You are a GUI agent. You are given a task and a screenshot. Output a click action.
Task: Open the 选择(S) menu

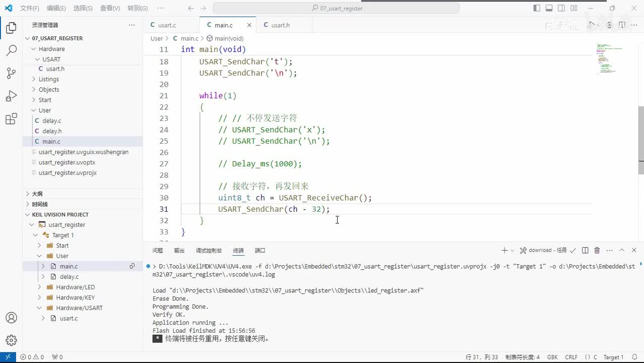coord(83,8)
